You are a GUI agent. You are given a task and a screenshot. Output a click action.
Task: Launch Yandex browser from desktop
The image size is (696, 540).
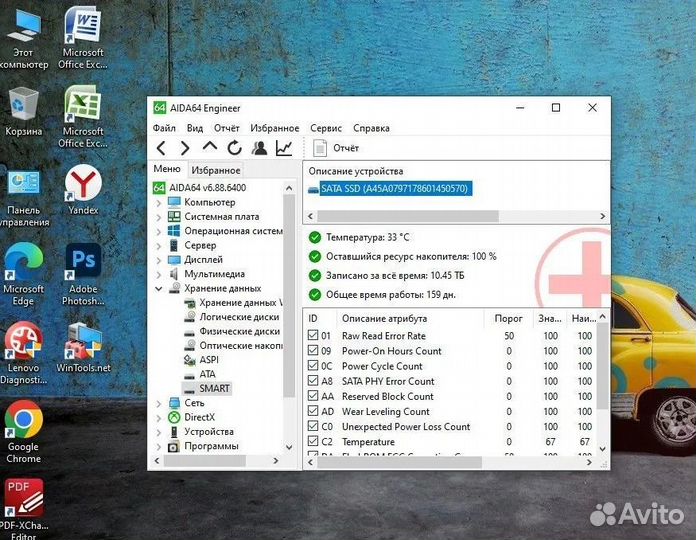[x=83, y=190]
